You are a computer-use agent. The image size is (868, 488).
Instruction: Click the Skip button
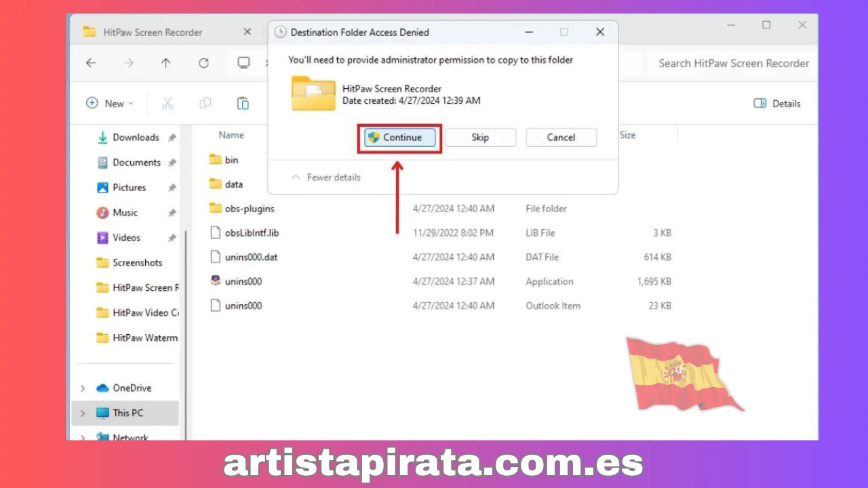480,138
